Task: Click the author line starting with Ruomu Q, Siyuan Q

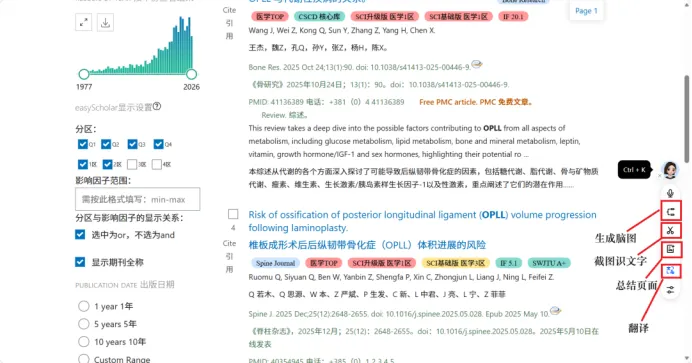Action: (x=401, y=277)
